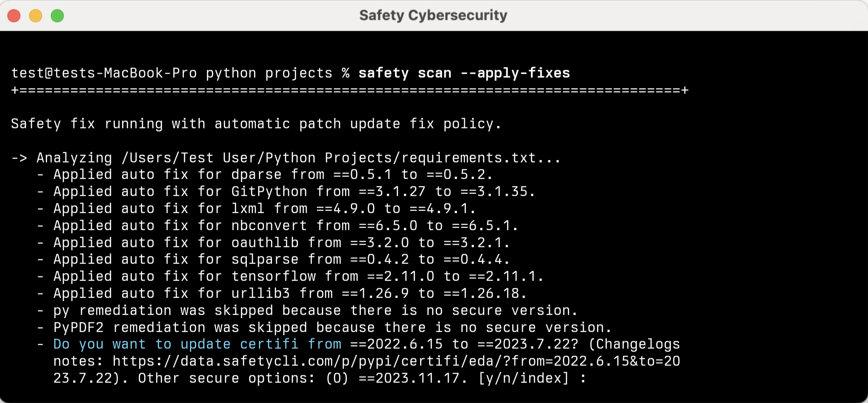Click the "Safety Cybersecurity" window title
Viewport: 868px width, 403px height.
[433, 16]
